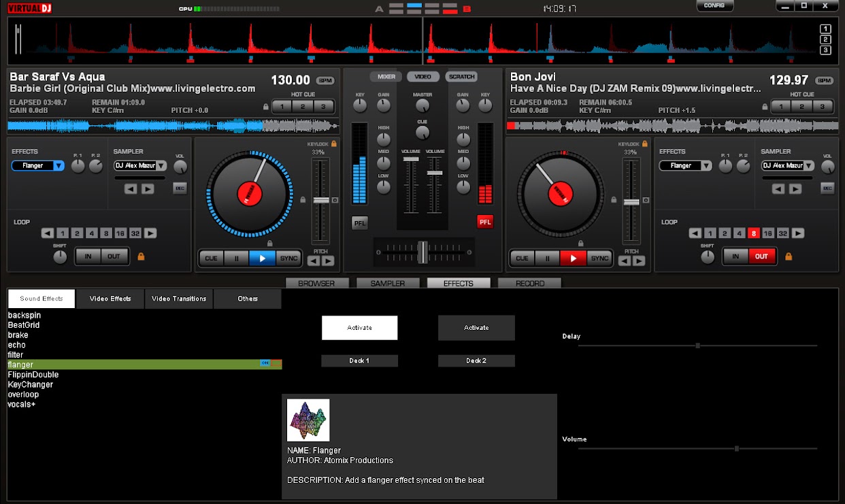Play left sampler with right arrow icon
Screen dimensions: 845x504
tap(148, 189)
